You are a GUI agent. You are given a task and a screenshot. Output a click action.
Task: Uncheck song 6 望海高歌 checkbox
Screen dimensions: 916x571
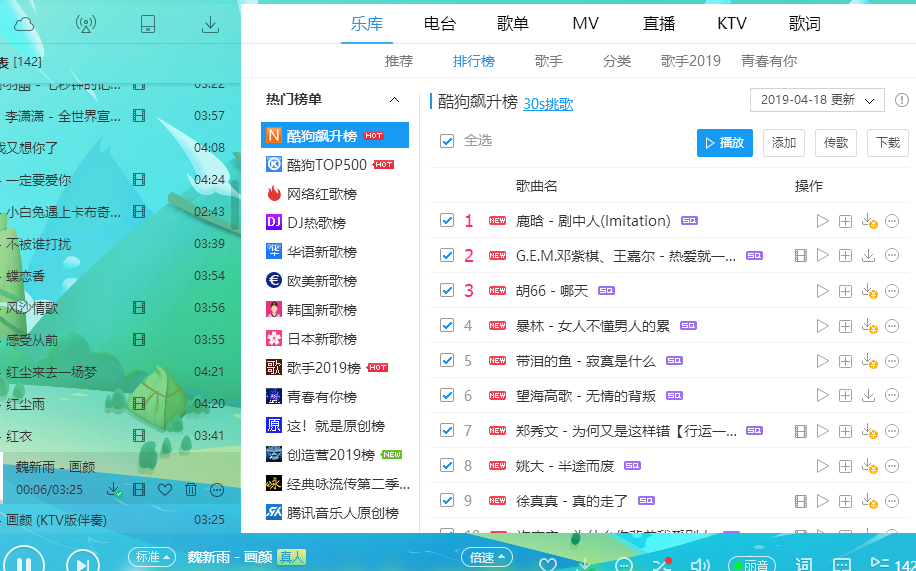coord(447,396)
